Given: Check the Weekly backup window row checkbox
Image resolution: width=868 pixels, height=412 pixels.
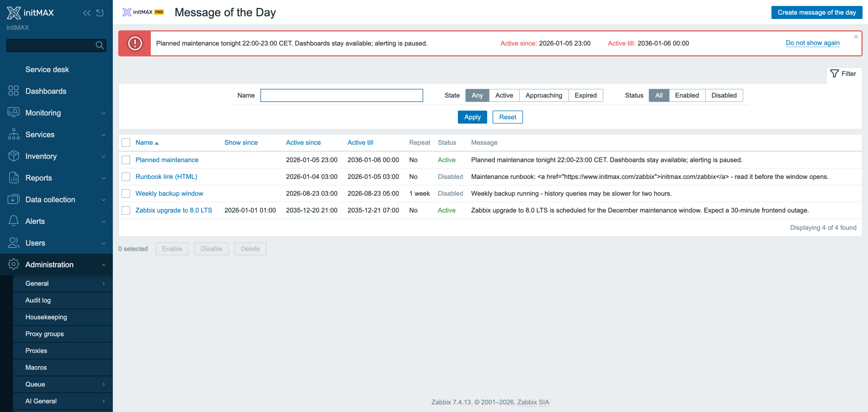Looking at the screenshot, I should click(126, 193).
